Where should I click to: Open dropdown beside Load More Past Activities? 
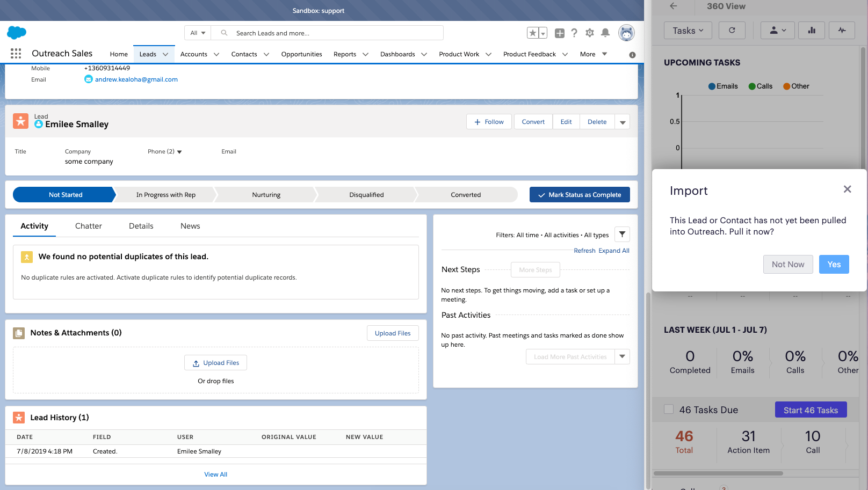(623, 356)
